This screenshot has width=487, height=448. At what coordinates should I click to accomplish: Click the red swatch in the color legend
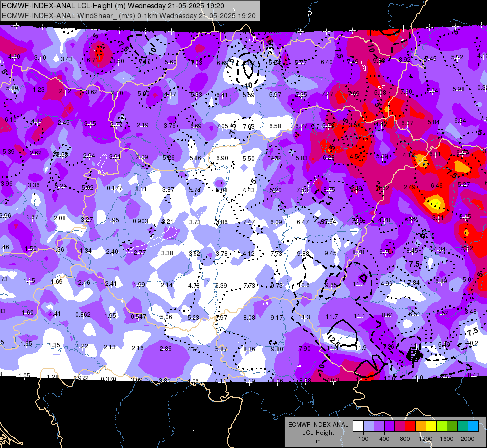point(410,426)
